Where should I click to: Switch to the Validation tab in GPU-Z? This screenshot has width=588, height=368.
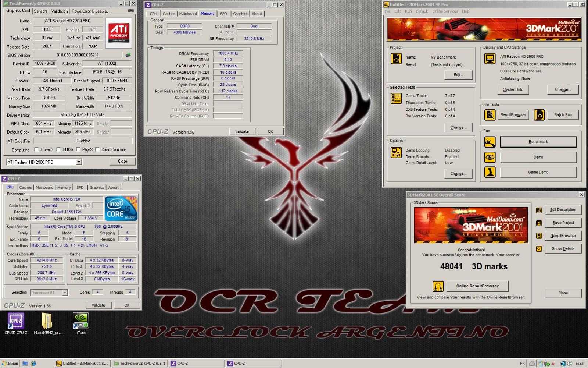tap(59, 11)
